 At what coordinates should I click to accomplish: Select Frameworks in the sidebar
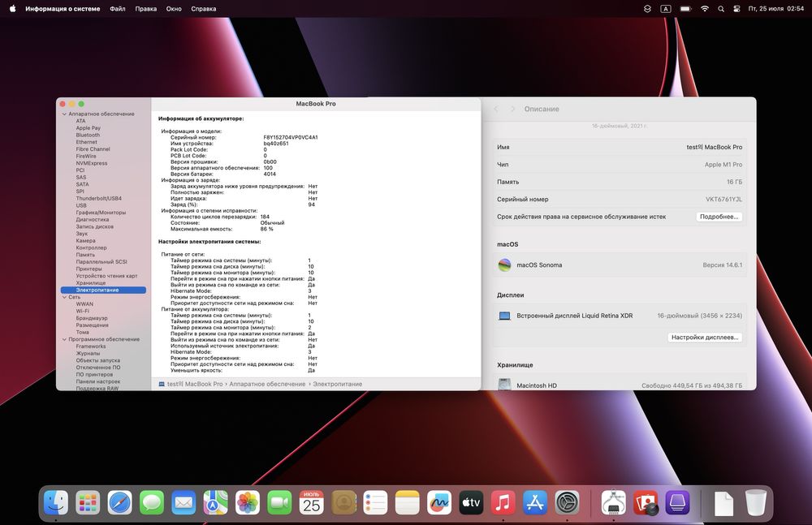91,346
